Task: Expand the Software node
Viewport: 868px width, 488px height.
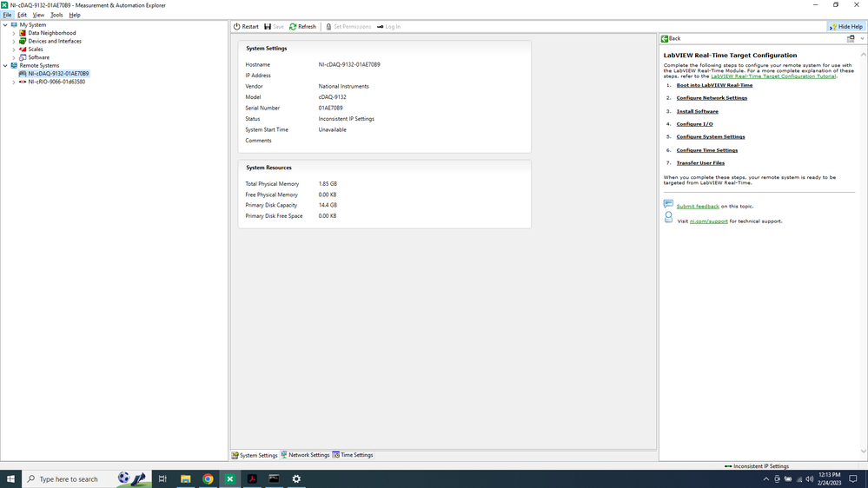Action: (14, 57)
